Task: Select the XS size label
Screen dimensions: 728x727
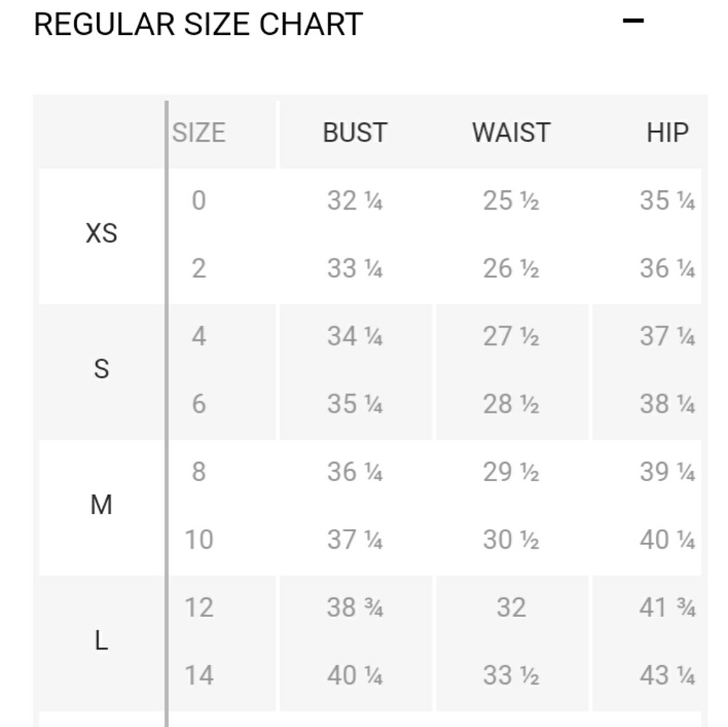Action: pyautogui.click(x=101, y=234)
